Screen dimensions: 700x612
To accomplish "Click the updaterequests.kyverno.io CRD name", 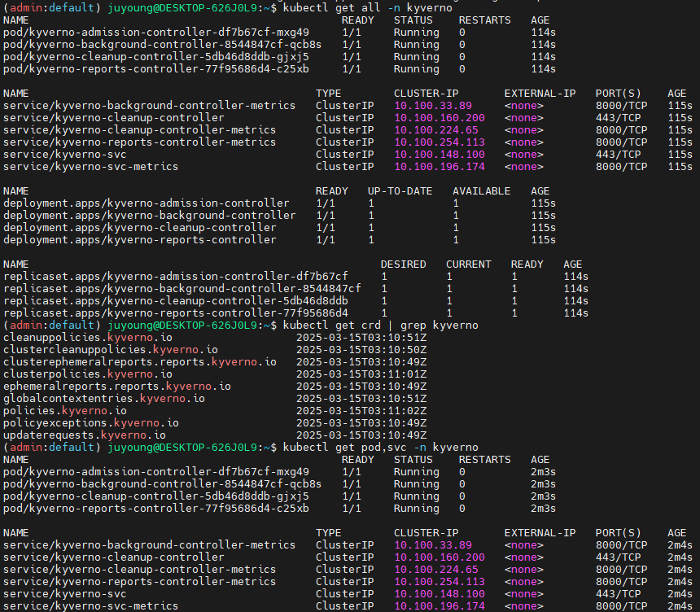I will point(85,435).
